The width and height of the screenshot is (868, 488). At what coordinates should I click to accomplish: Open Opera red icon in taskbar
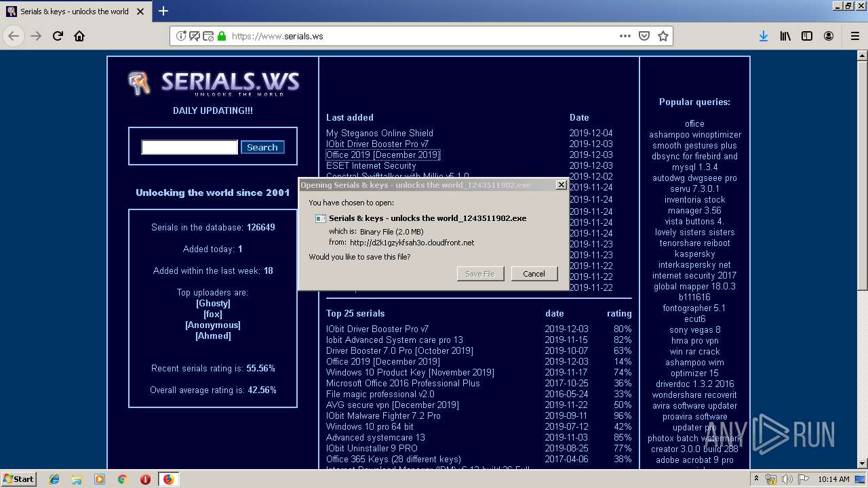pos(145,479)
